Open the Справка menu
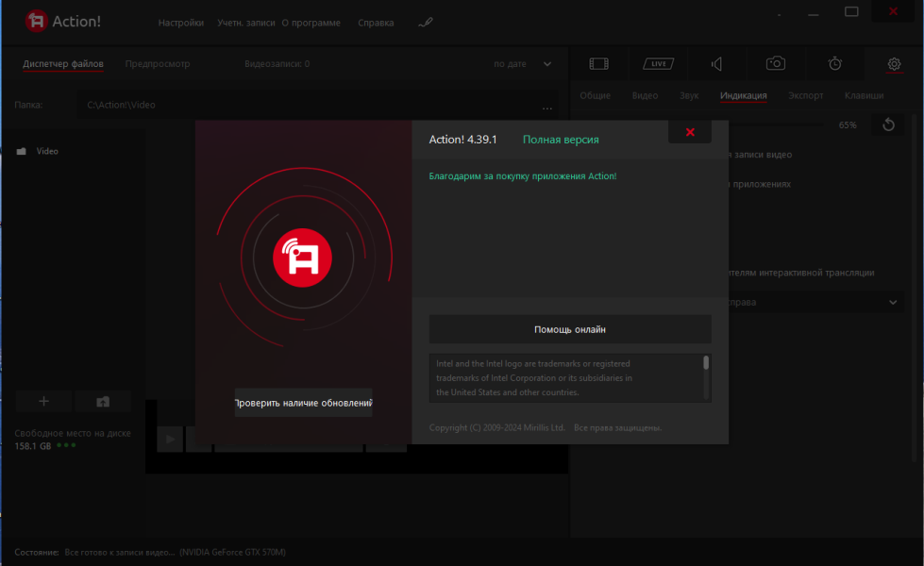This screenshot has height=566, width=924. (376, 23)
